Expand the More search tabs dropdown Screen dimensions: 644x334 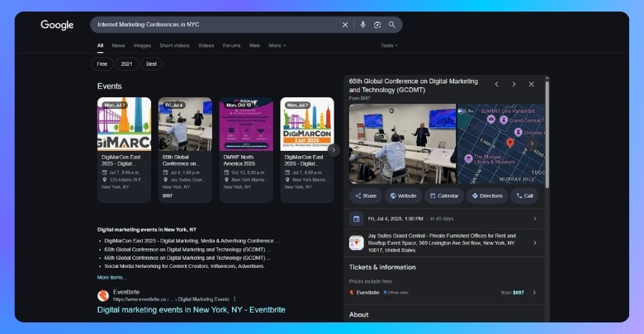277,45
